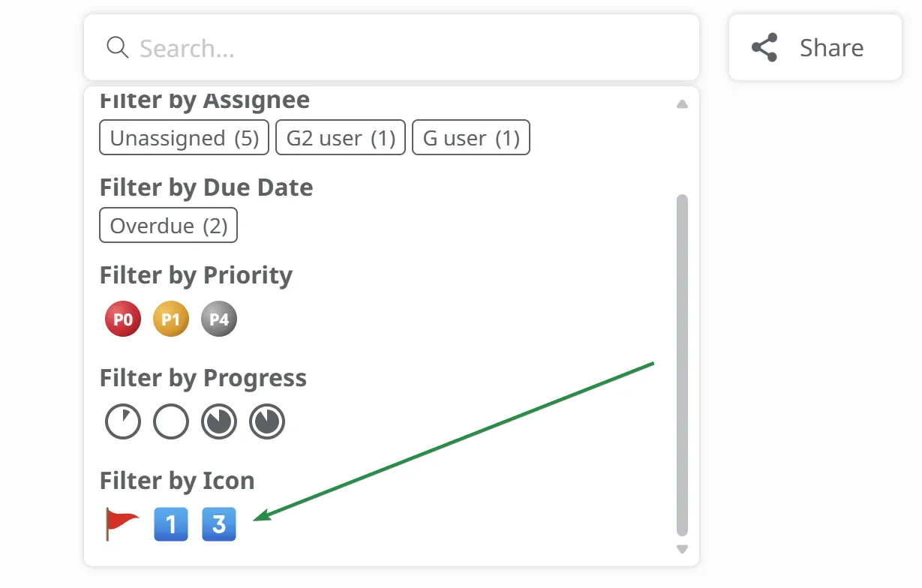Focus the Search text field
The height and width of the screenshot is (588, 922).
tap(405, 48)
